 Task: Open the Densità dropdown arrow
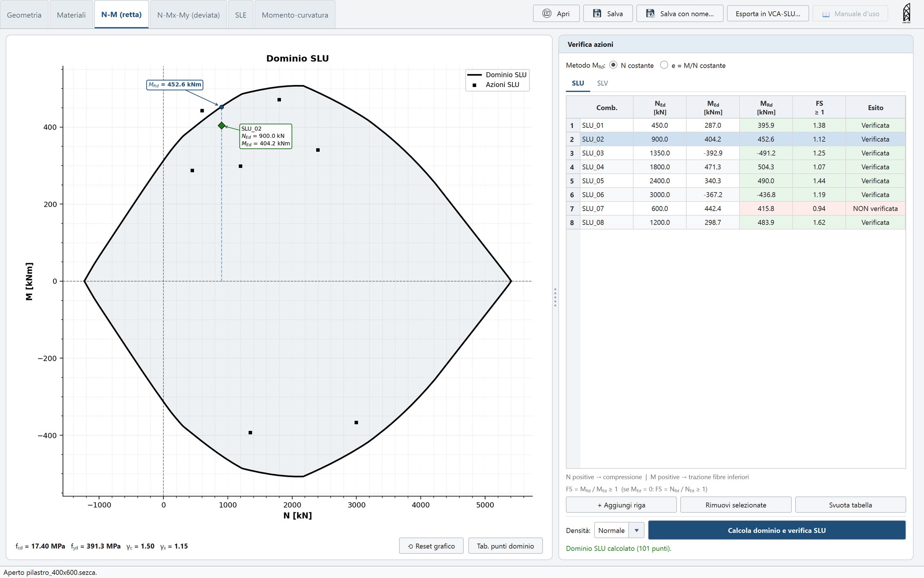[636, 530]
